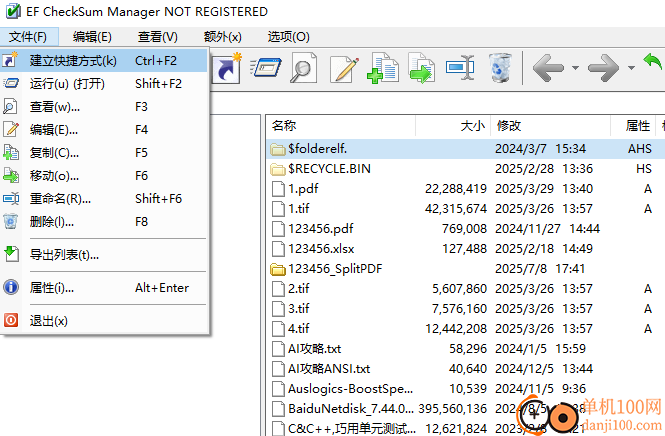The width and height of the screenshot is (665, 436).
Task: Click the green return arrow toolbar icon
Action: click(653, 64)
